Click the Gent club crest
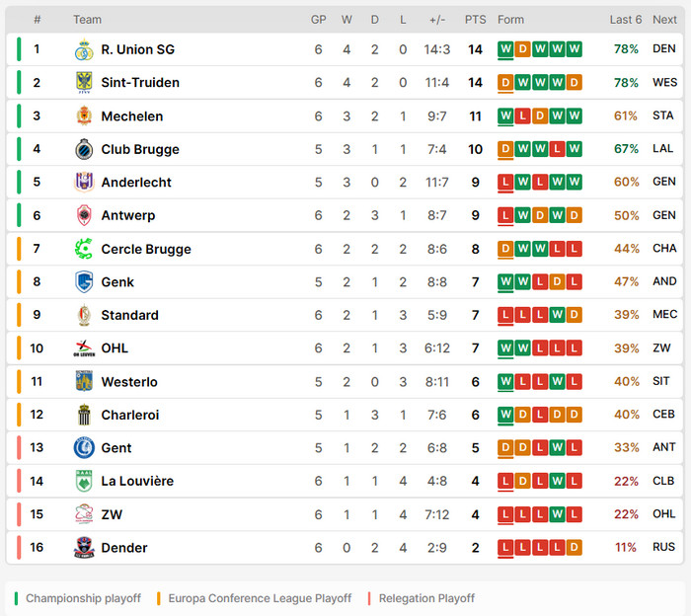691x616 pixels. [x=84, y=447]
